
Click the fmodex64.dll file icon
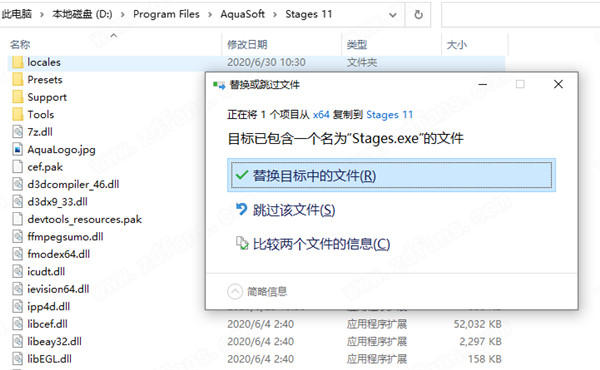[x=17, y=254]
